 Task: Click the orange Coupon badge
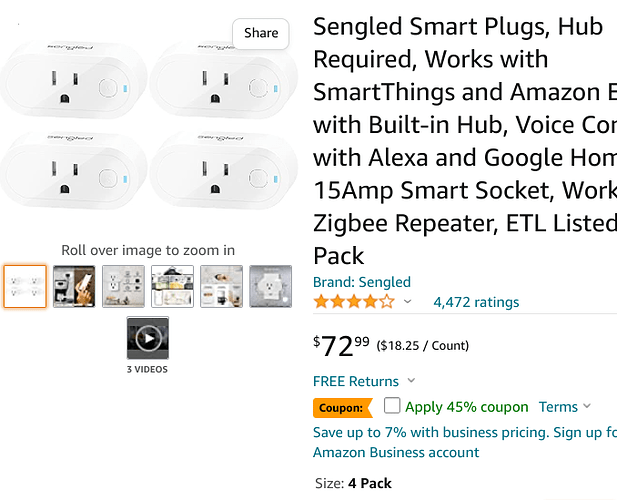(x=343, y=408)
